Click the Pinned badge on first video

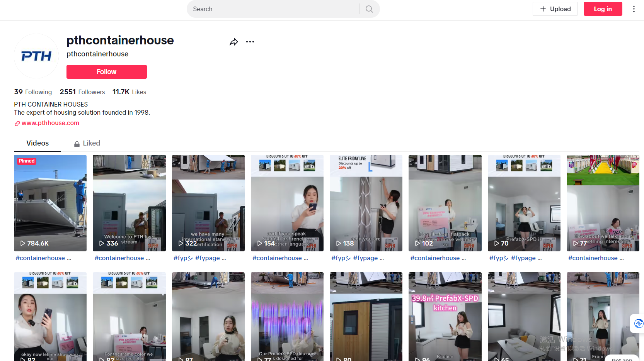click(27, 161)
